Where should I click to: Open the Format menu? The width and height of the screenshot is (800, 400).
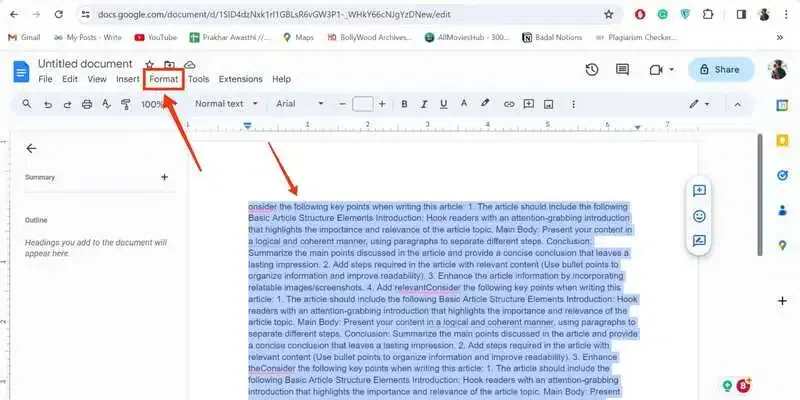[x=164, y=79]
